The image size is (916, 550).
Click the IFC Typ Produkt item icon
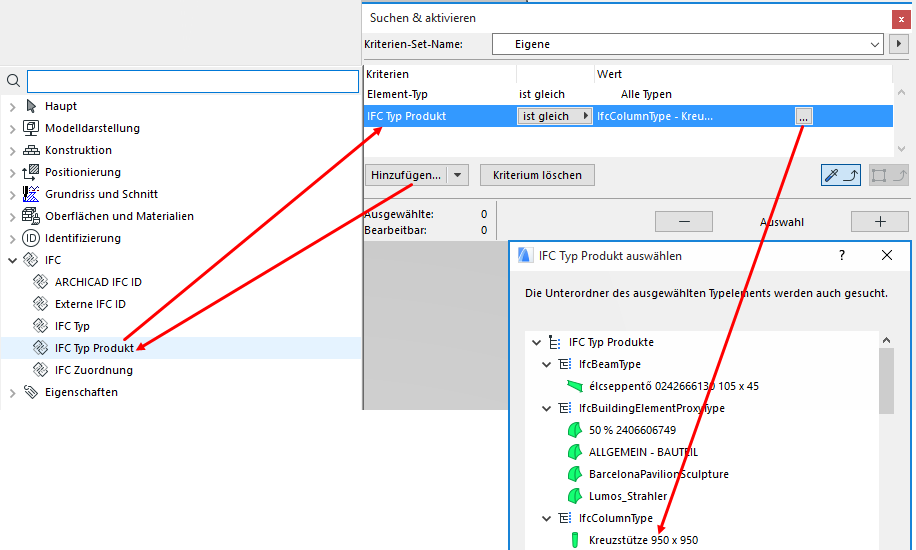point(40,348)
